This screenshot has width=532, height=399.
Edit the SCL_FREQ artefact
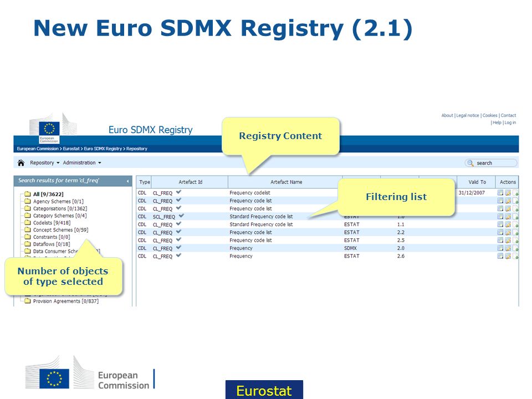pyautogui.click(x=508, y=217)
